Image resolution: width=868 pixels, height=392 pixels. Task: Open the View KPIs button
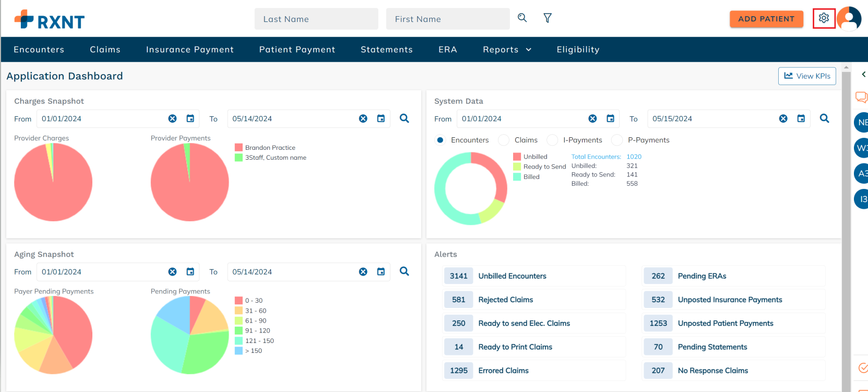tap(807, 76)
